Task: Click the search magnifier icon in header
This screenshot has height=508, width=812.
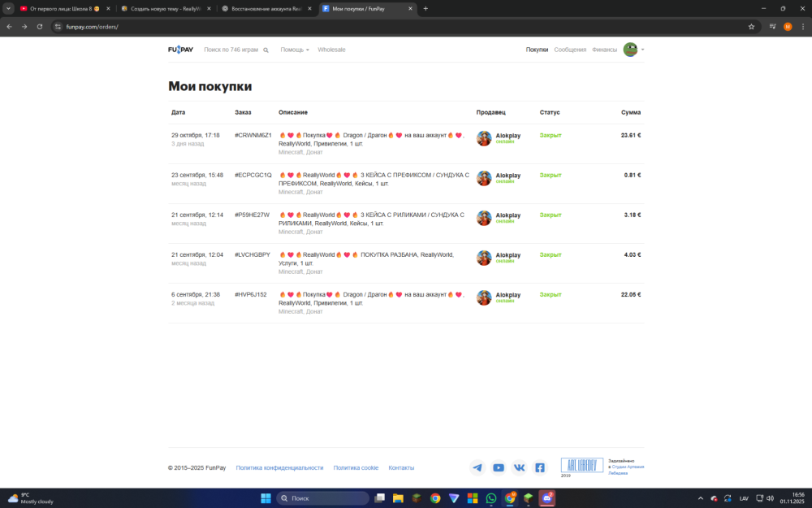Action: (x=266, y=50)
